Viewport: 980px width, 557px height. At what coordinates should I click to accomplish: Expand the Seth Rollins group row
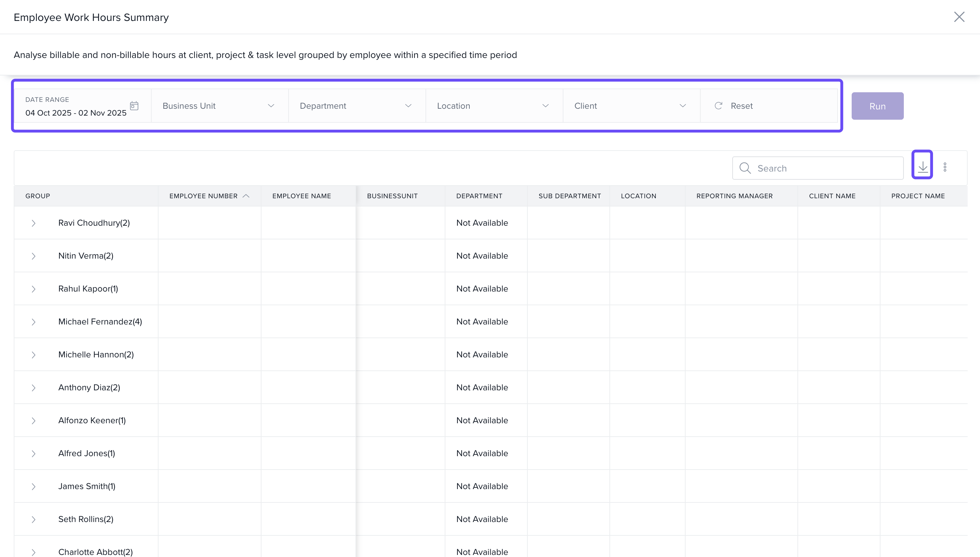pos(34,519)
